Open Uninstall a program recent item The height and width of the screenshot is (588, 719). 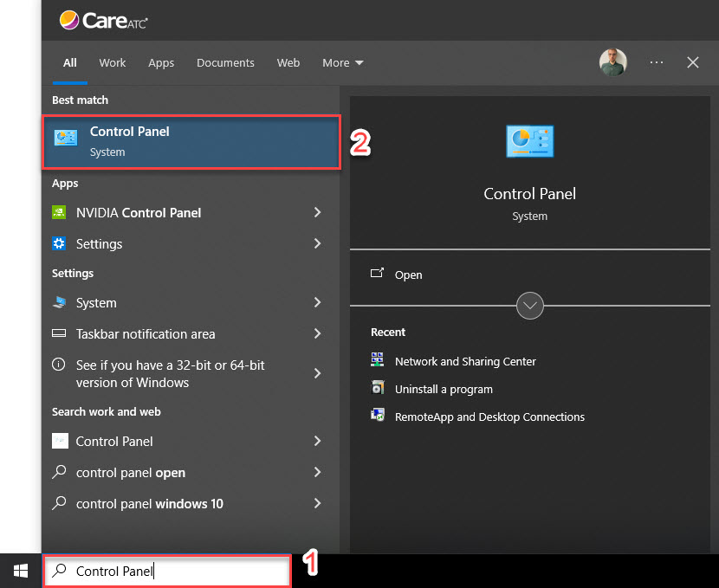pyautogui.click(x=444, y=389)
